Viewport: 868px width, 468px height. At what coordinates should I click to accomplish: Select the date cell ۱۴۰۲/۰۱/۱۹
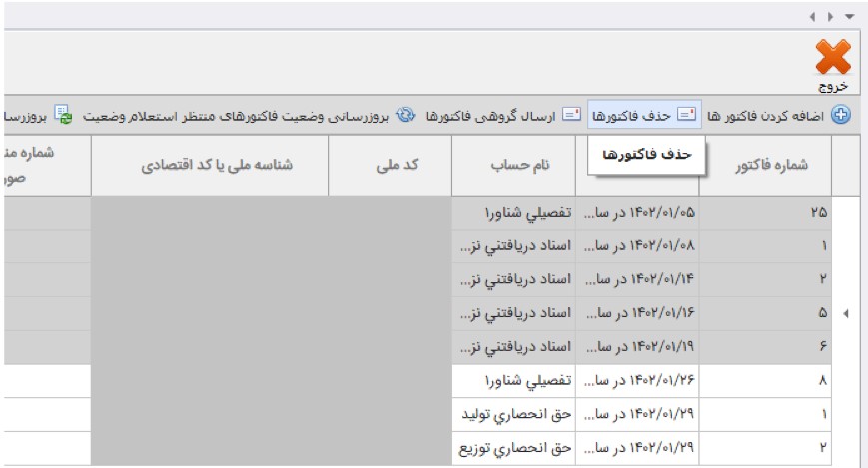pyautogui.click(x=639, y=346)
